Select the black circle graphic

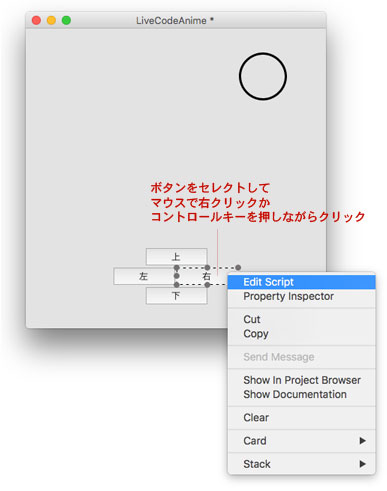(x=263, y=76)
